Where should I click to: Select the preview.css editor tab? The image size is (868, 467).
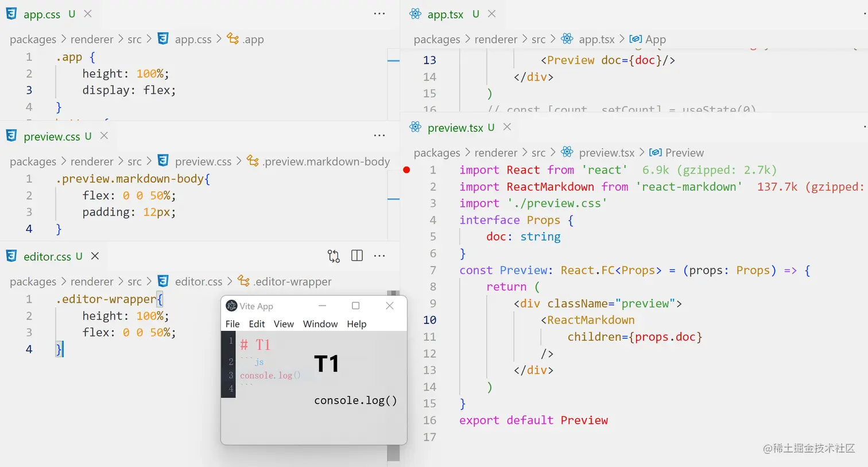point(52,137)
